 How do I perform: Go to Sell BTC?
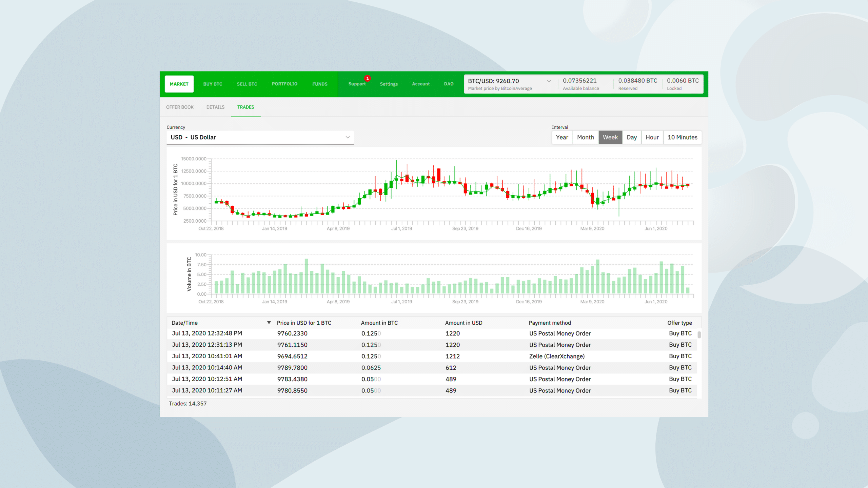click(247, 84)
